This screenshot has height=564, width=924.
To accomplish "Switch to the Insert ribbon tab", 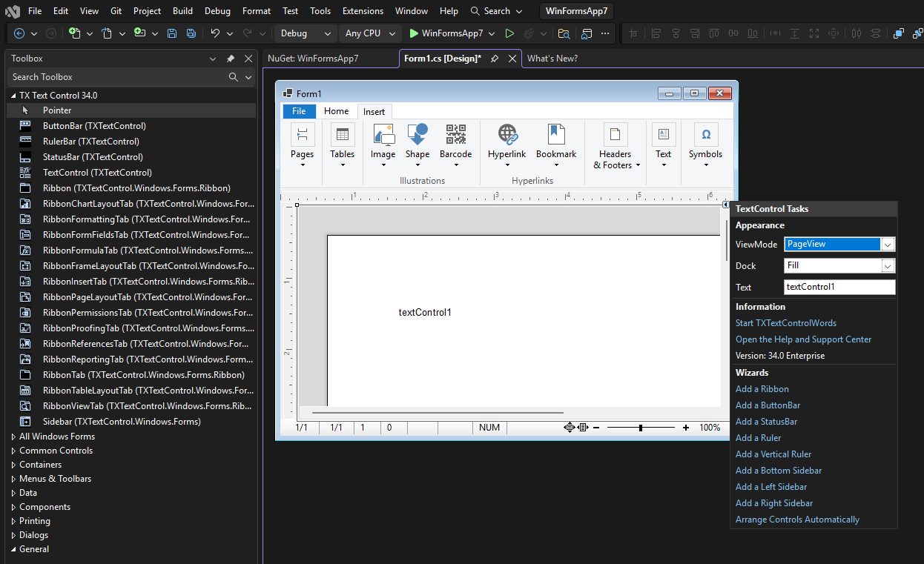I will pyautogui.click(x=374, y=110).
